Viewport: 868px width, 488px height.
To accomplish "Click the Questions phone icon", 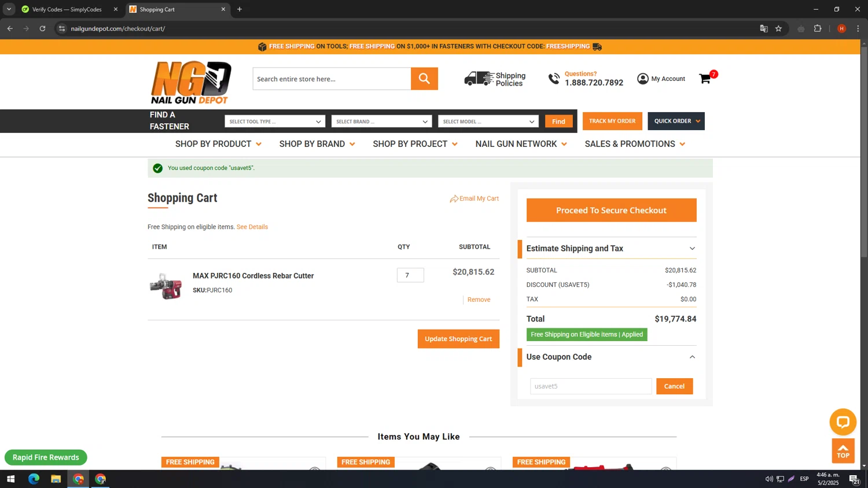I will click(554, 79).
